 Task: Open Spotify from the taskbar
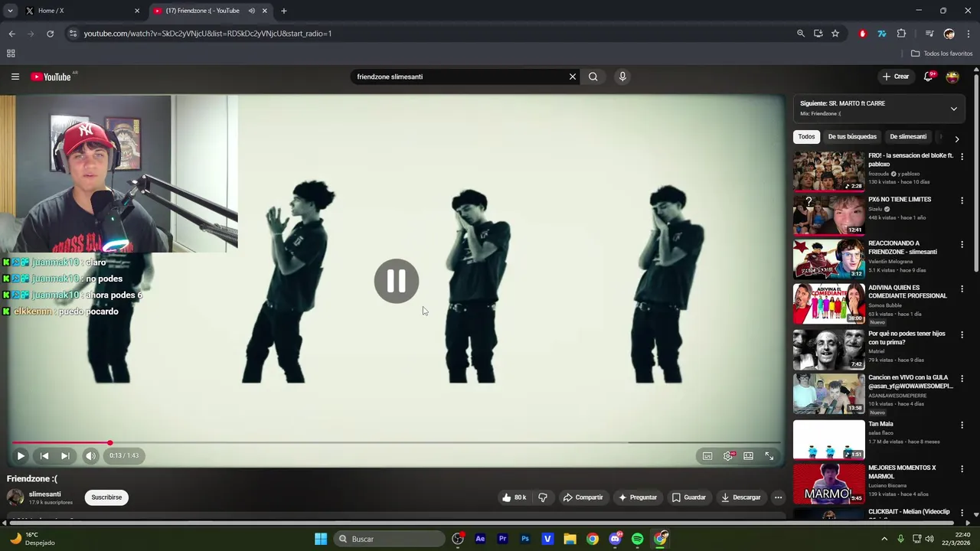[637, 539]
